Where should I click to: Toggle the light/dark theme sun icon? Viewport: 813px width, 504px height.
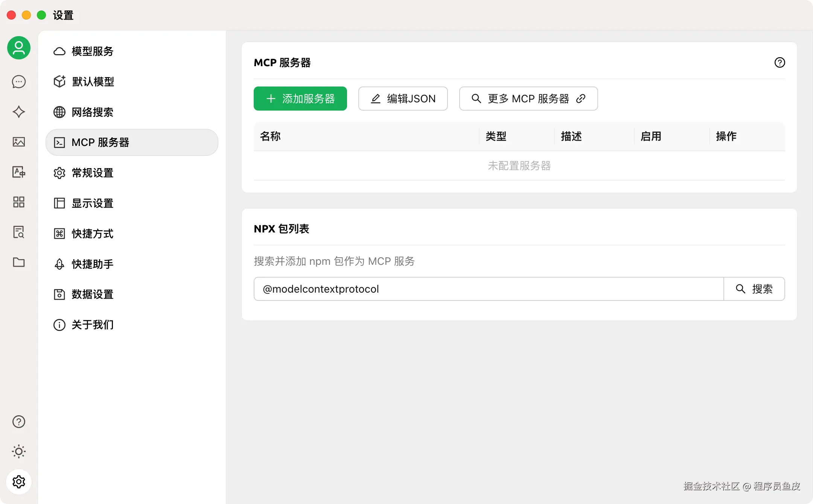(19, 451)
